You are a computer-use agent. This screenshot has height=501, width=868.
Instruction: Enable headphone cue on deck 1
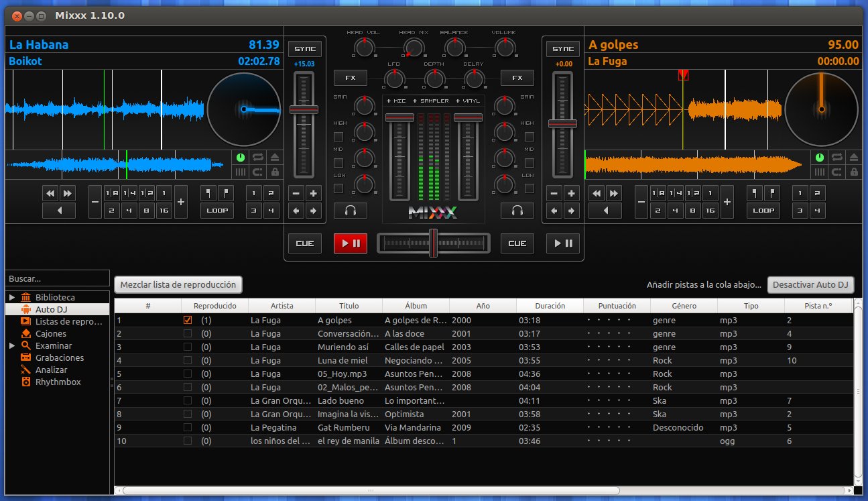click(351, 210)
